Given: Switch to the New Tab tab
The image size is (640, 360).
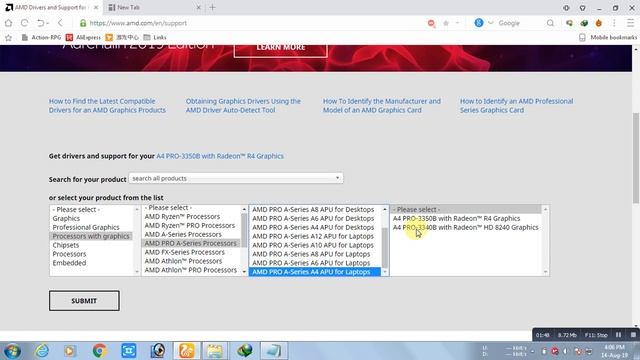Looking at the screenshot, I should pyautogui.click(x=152, y=7).
